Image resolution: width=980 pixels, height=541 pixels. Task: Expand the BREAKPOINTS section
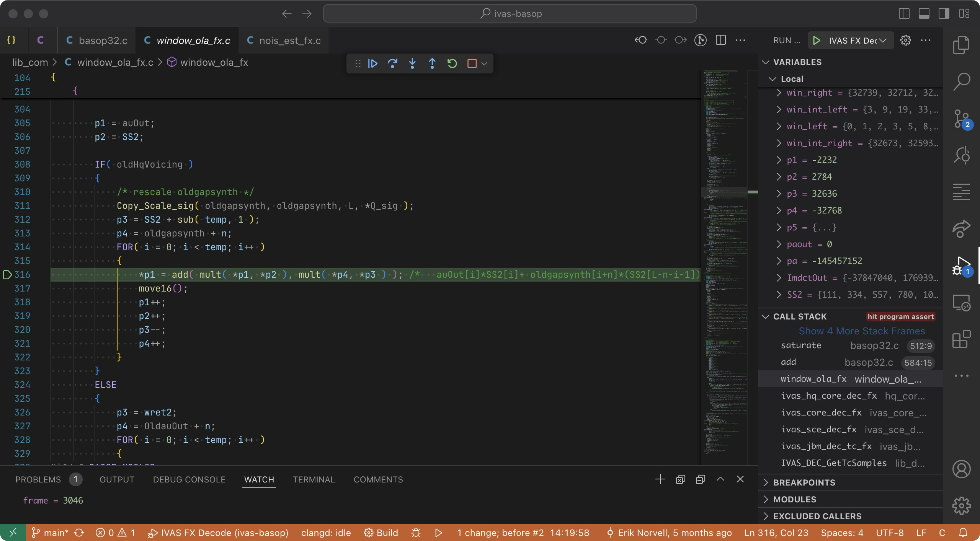804,482
